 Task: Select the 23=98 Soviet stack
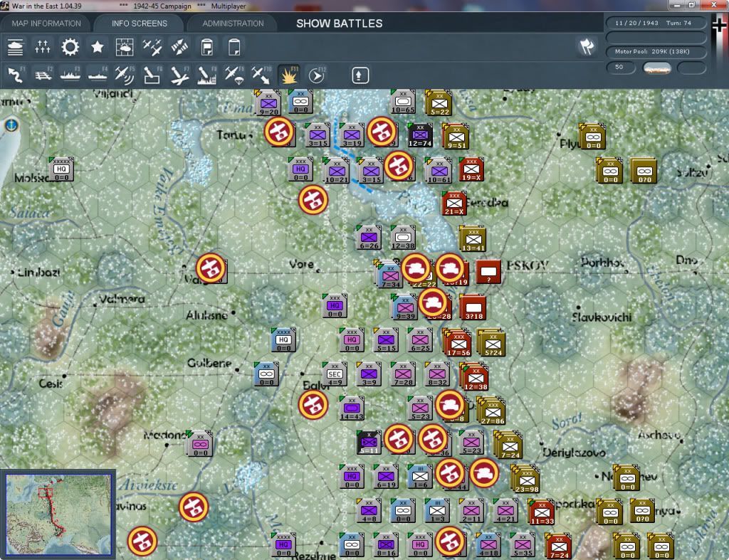[526, 480]
